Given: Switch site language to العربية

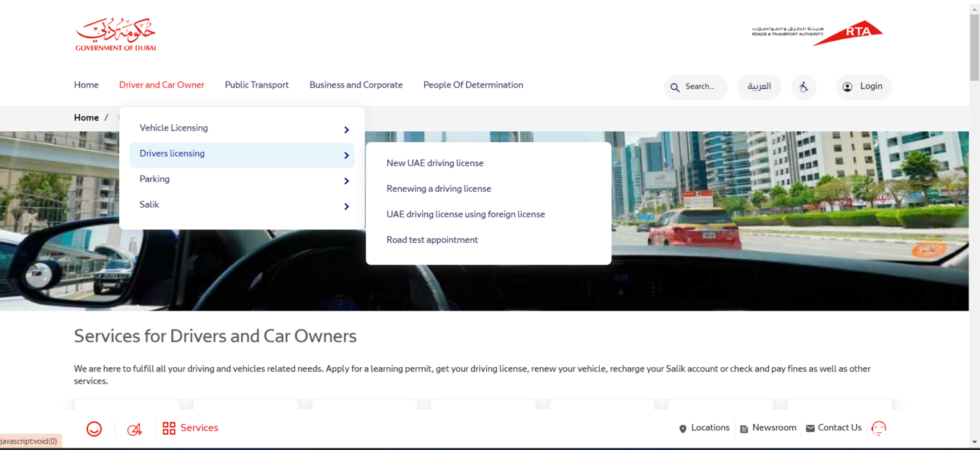Looking at the screenshot, I should tap(759, 87).
